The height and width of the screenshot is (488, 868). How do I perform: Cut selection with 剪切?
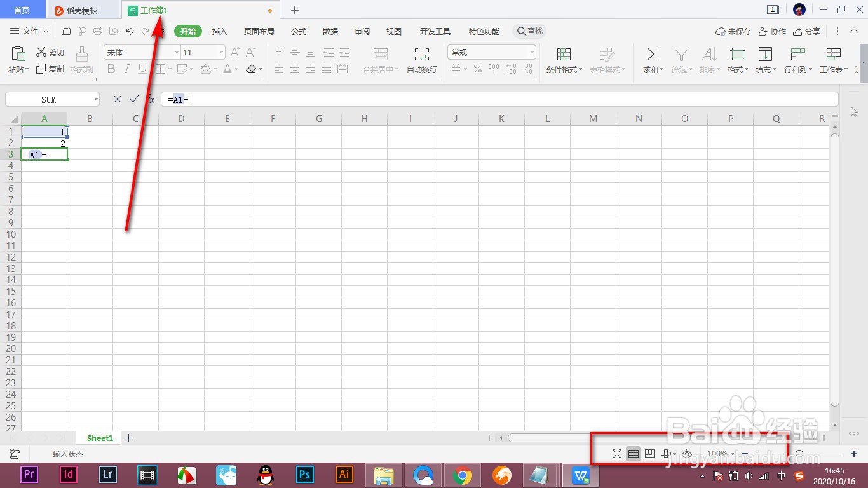50,52
